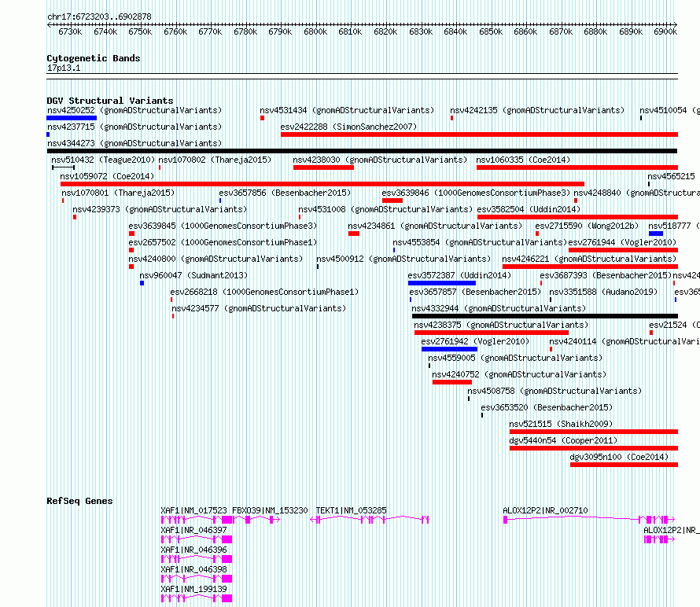This screenshot has height=607, width=700.
Task: Click nsv1070802 Thareja2015 label
Action: click(x=215, y=160)
